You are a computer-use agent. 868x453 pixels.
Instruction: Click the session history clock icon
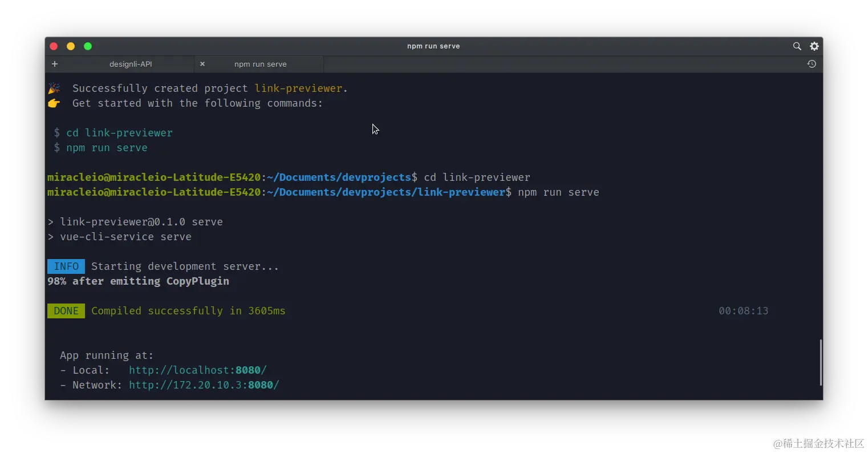point(812,64)
